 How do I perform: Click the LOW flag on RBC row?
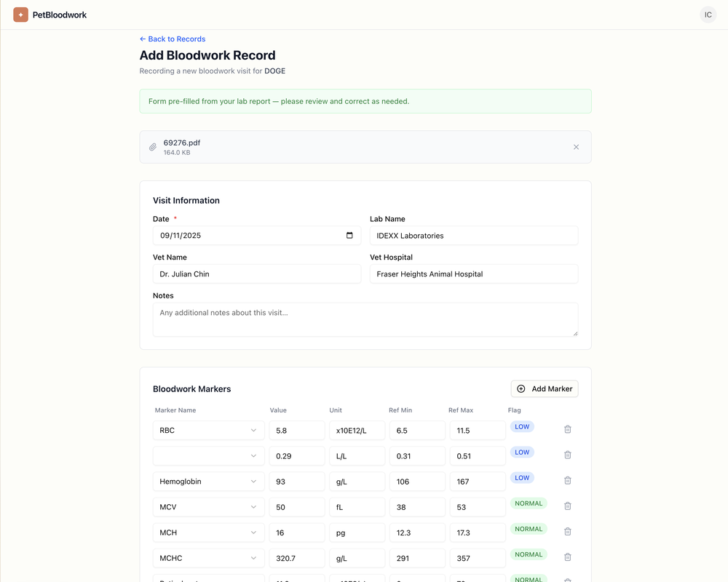pyautogui.click(x=522, y=426)
